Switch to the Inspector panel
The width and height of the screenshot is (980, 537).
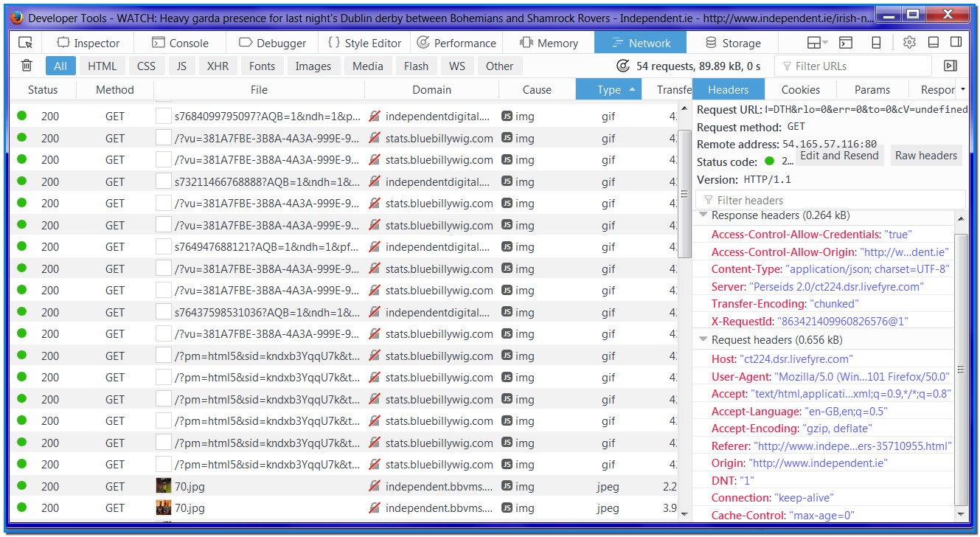point(88,43)
